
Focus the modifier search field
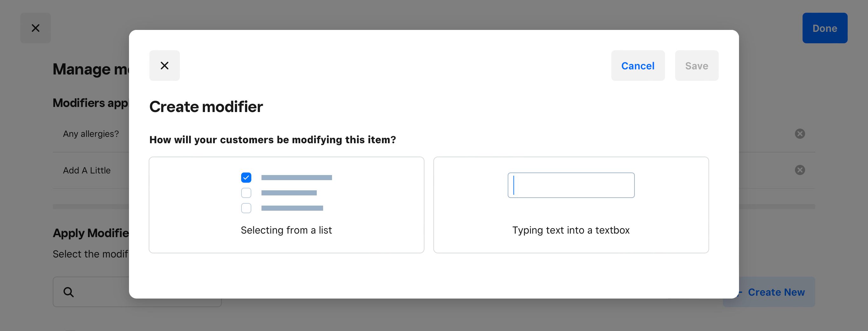pyautogui.click(x=101, y=292)
